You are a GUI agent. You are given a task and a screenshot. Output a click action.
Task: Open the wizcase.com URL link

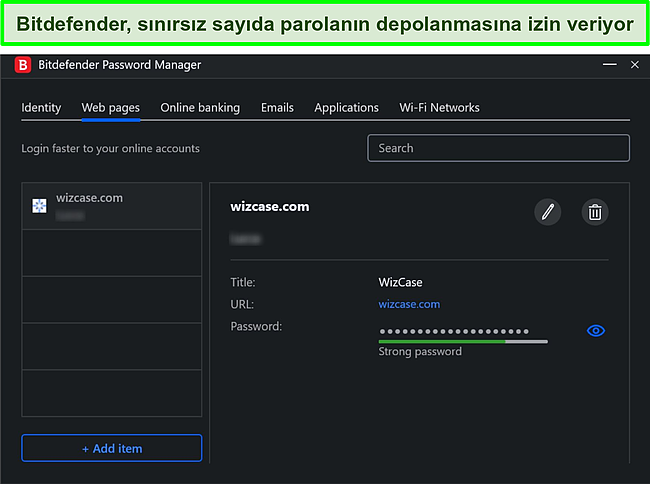[x=409, y=304]
